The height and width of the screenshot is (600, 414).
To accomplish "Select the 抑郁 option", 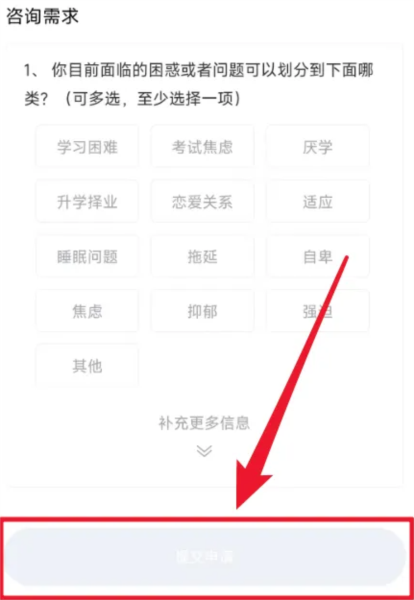I will click(202, 311).
